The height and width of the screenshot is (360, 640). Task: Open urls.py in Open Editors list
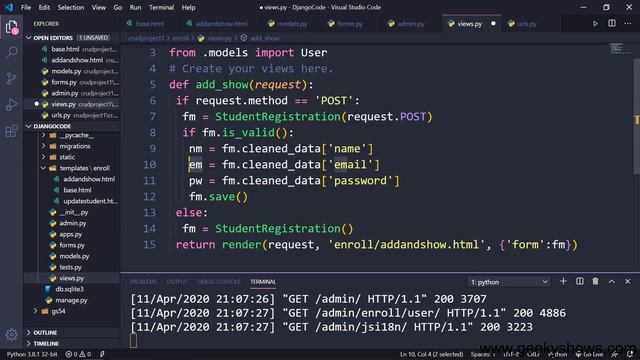[x=72, y=115]
